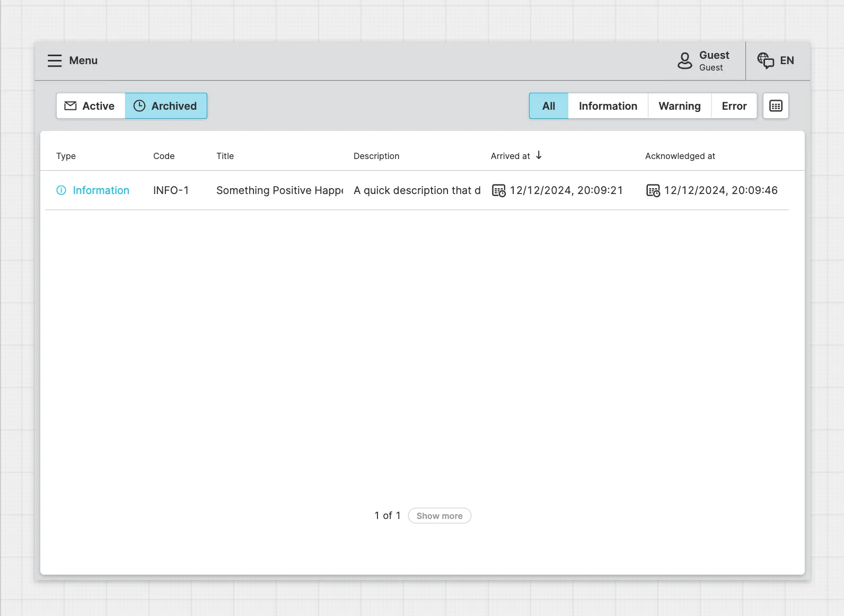Click the Arrived at date-time icon
Viewport: 844px width, 616px height.
point(498,190)
